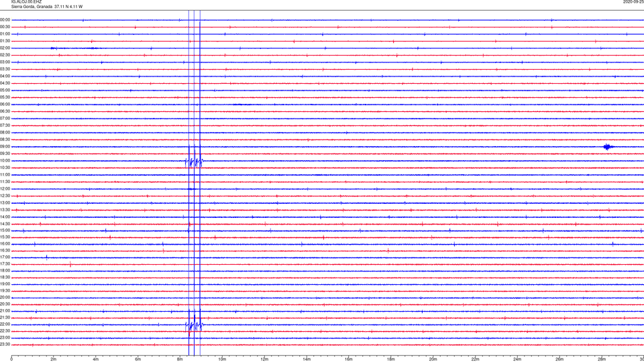The image size is (644, 362).
Task: Click the 24m tick label on time axis
Action: point(517,359)
